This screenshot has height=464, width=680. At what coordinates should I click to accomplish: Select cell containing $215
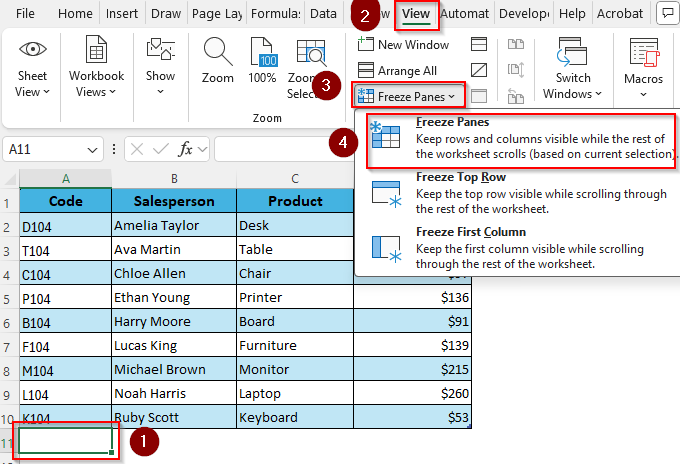(412, 369)
